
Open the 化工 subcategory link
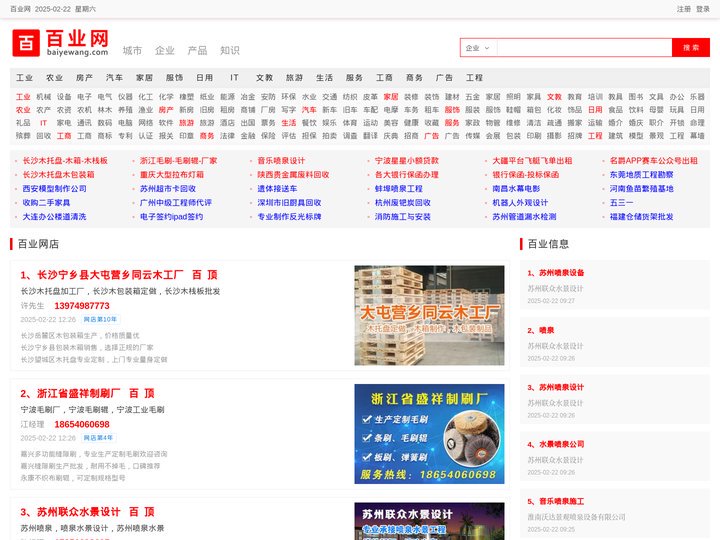[x=146, y=97]
